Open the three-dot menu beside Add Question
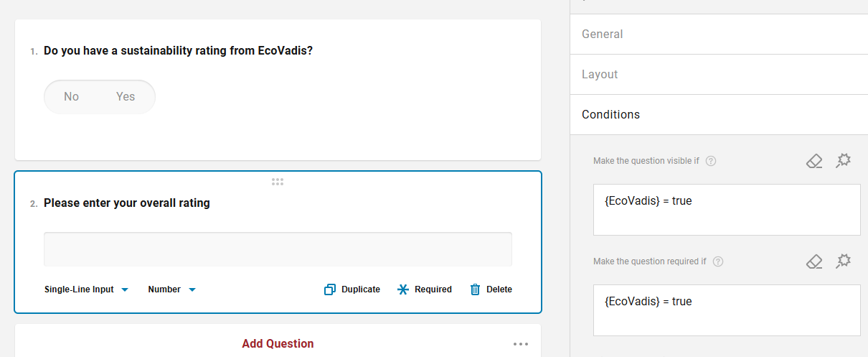868x357 pixels. coord(521,344)
